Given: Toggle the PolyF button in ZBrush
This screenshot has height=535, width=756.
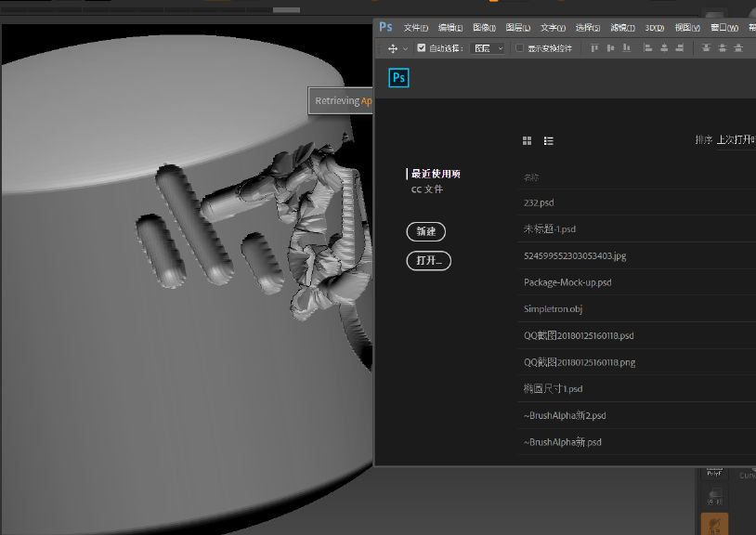Looking at the screenshot, I should click(x=714, y=472).
